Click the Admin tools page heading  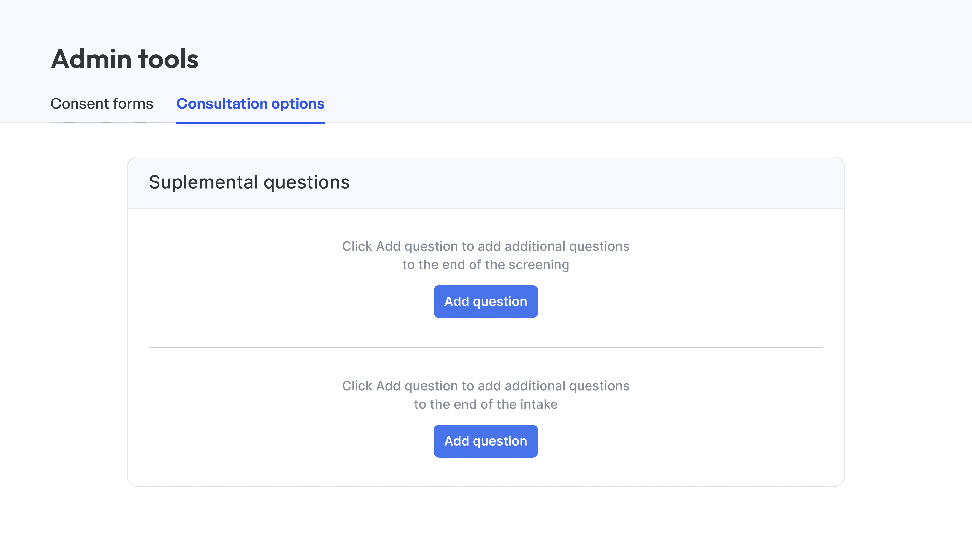(x=124, y=59)
